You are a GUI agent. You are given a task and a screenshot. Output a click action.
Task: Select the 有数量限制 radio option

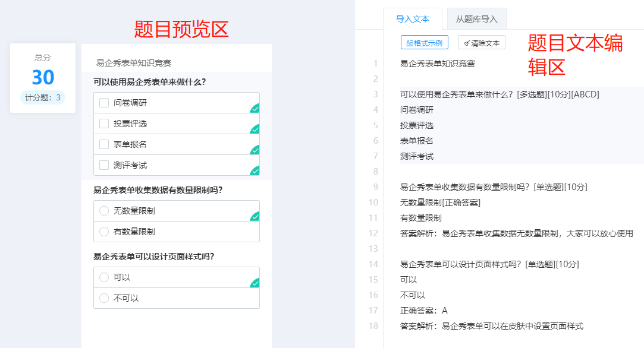point(104,232)
